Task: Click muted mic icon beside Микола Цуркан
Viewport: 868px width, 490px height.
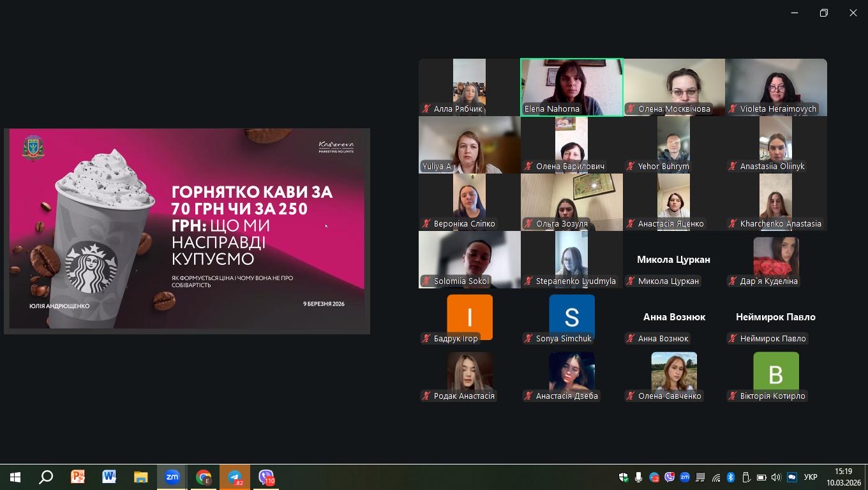Action: (x=631, y=281)
